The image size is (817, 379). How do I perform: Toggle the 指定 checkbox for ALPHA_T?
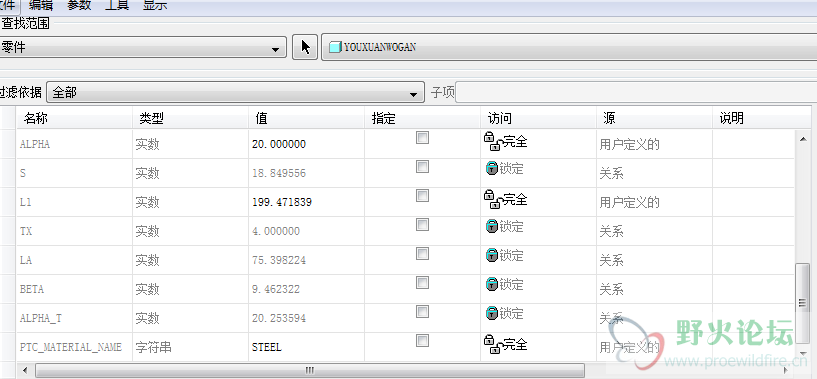click(422, 312)
